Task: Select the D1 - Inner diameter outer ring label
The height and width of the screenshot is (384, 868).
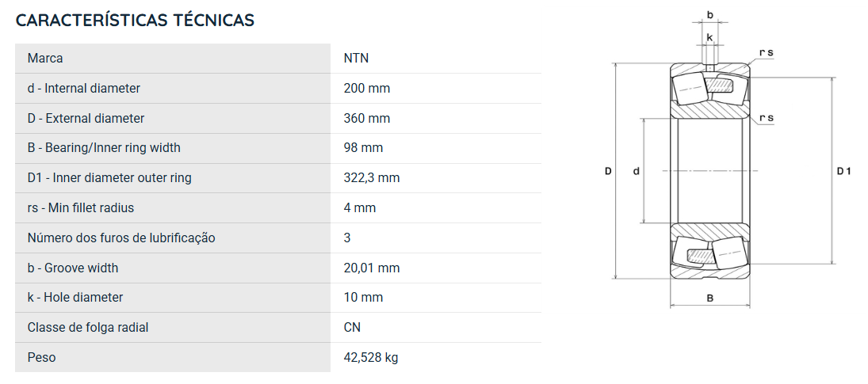Action: (109, 178)
